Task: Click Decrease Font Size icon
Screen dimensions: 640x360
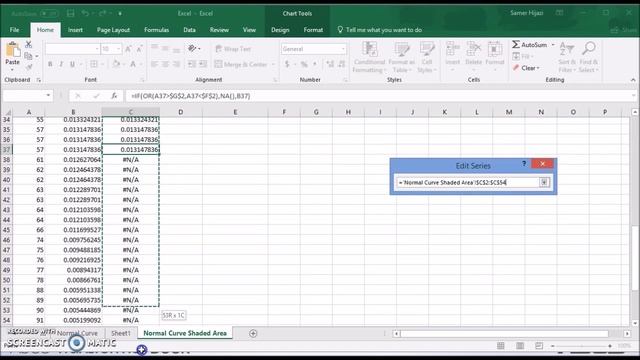Action: pos(139,49)
